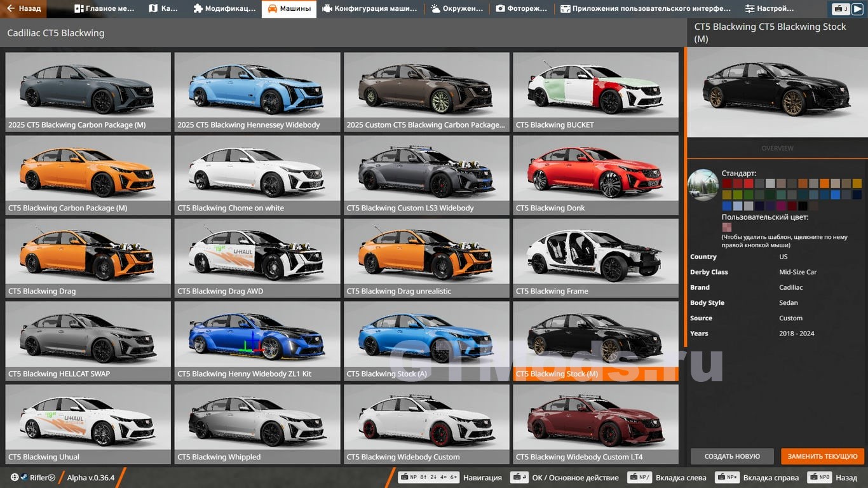
Task: Select highlighted CT5 Blackwing Stock (M) card
Action: [596, 341]
